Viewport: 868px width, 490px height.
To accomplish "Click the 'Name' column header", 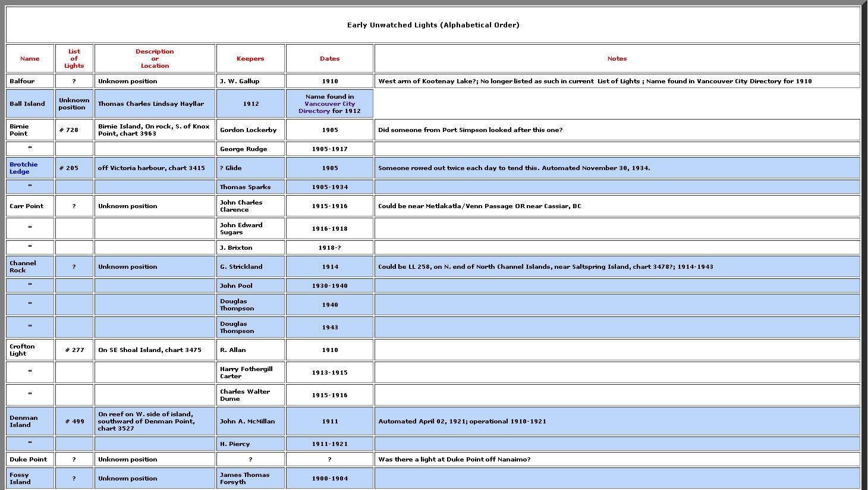I will (30, 58).
